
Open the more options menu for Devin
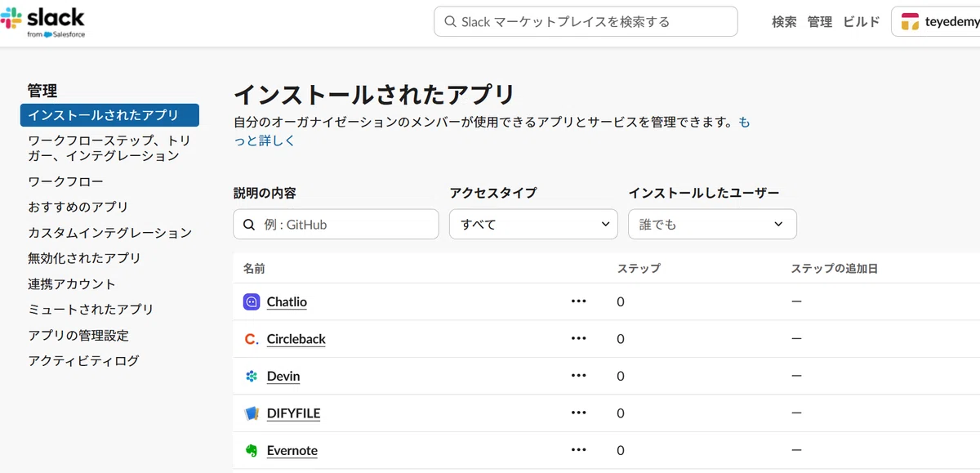coord(579,376)
